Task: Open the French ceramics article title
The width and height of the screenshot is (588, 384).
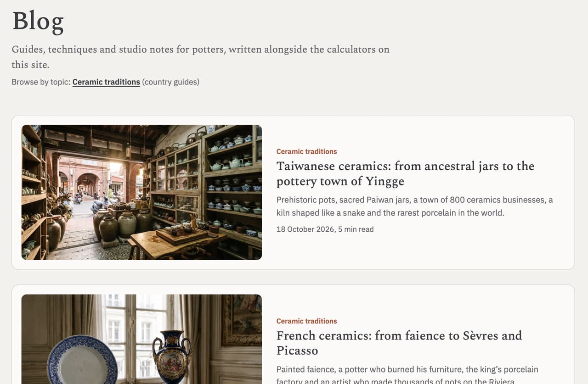Action: [399, 343]
